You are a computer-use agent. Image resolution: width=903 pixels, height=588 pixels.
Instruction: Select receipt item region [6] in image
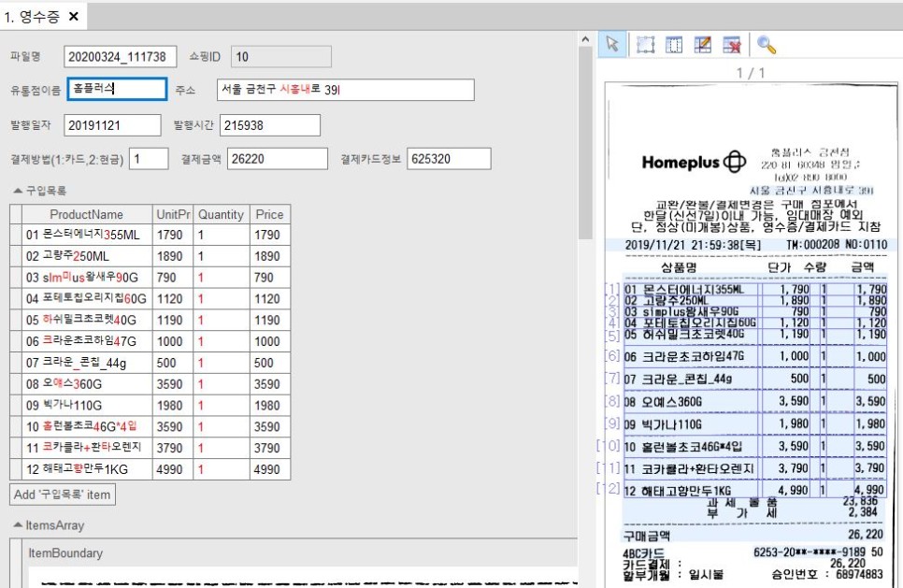pyautogui.click(x=754, y=356)
